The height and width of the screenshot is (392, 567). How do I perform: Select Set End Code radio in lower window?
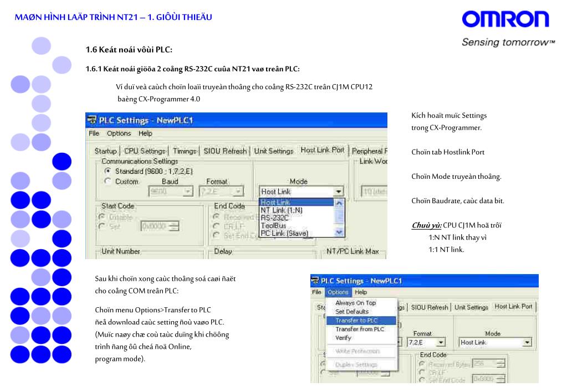pyautogui.click(x=422, y=379)
